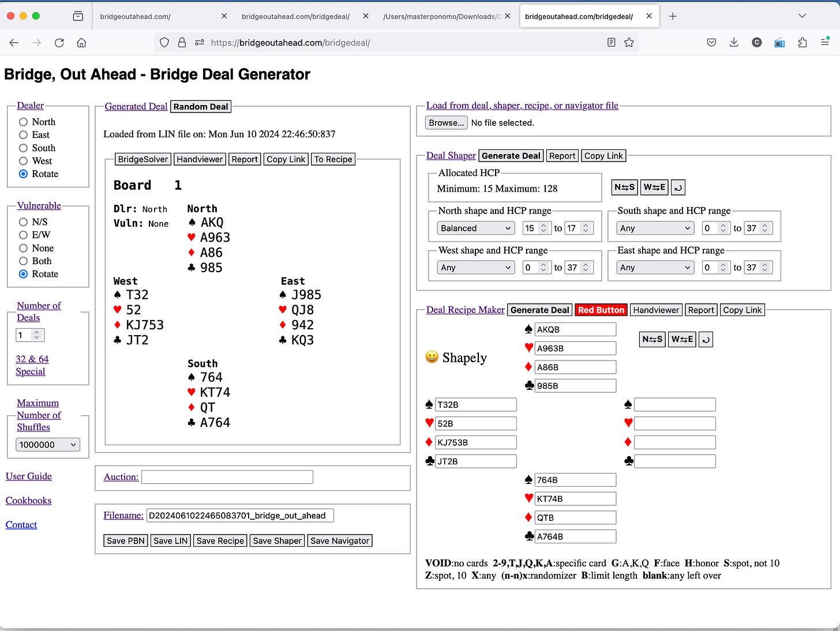
Task: Click the Red Button
Action: [601, 310]
